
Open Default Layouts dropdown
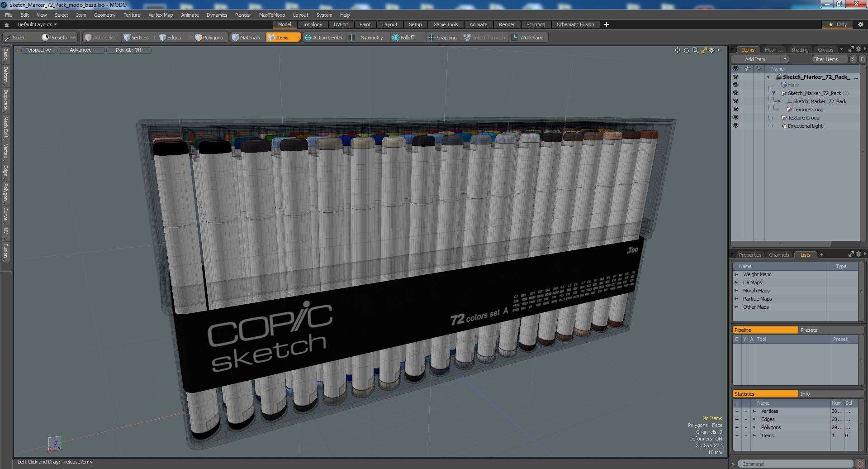click(37, 24)
